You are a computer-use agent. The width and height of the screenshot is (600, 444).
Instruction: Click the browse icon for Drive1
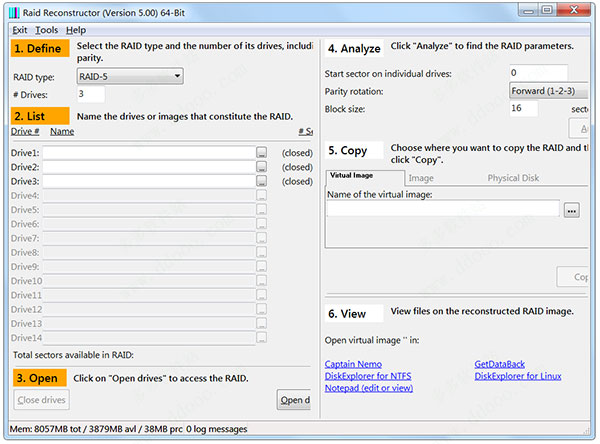(261, 152)
